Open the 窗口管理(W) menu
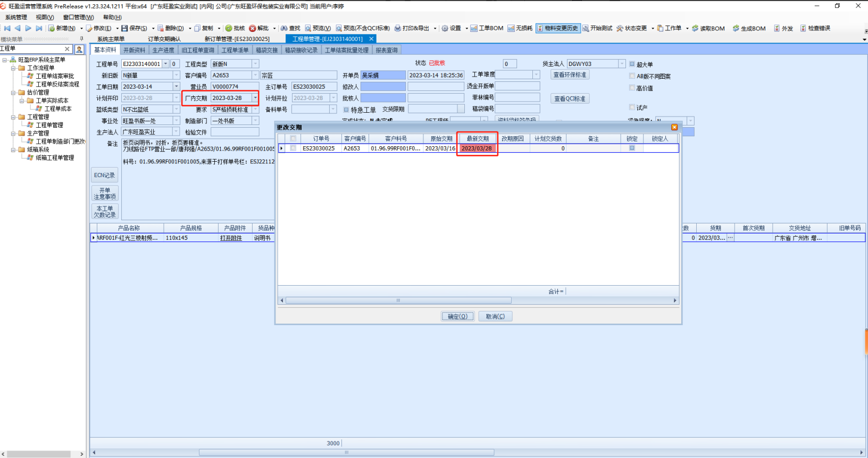 [78, 17]
